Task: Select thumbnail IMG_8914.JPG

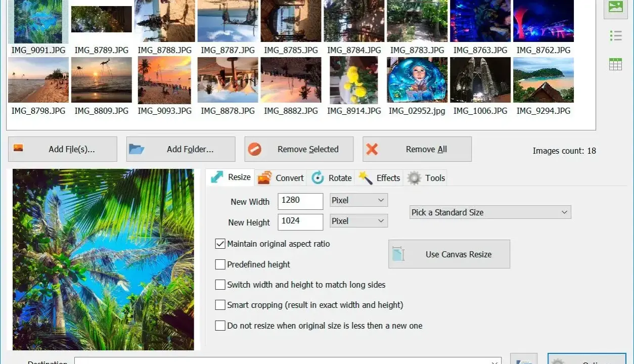Action: pyautogui.click(x=354, y=80)
